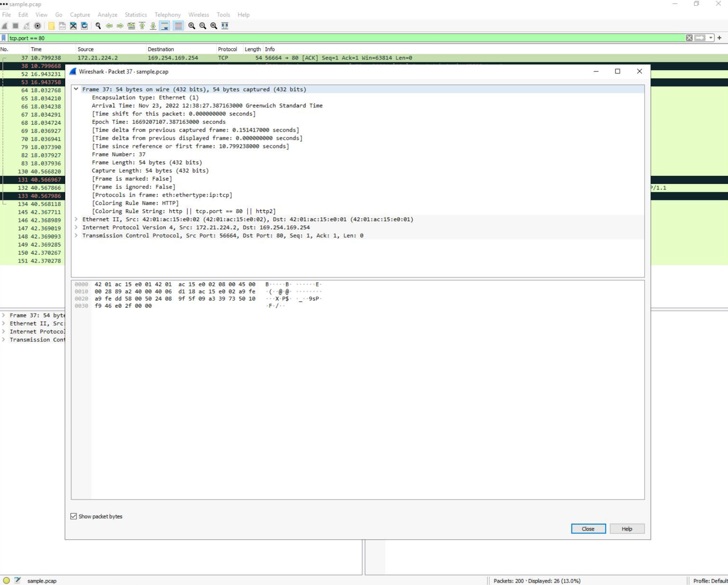Go back with the left green arrow

109,26
